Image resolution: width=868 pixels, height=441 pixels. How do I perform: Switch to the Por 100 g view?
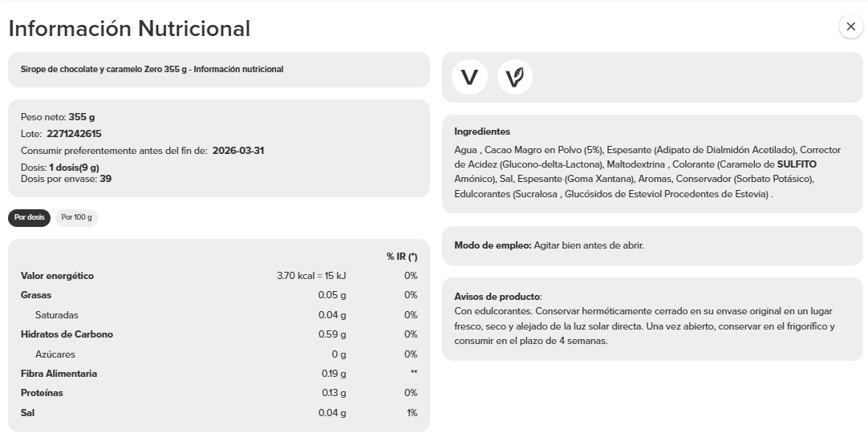[x=76, y=217]
